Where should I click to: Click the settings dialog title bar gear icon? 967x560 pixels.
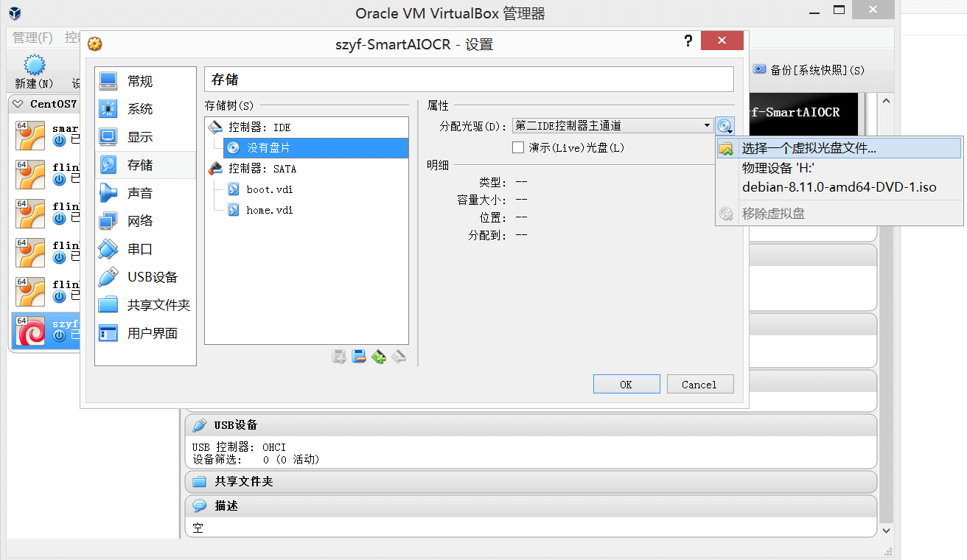pos(94,44)
